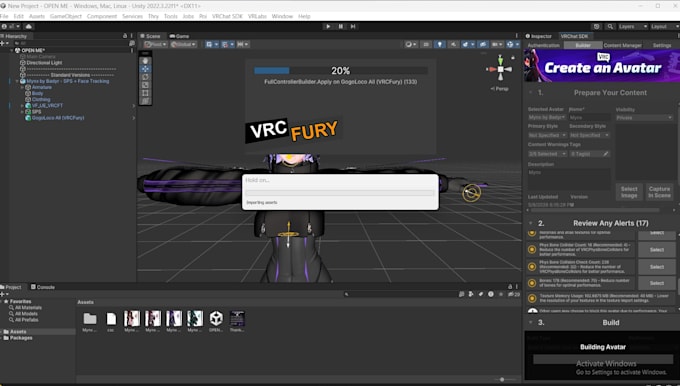Click the Select Image button
Viewport: 680px width, 386px height.
[x=629, y=192]
